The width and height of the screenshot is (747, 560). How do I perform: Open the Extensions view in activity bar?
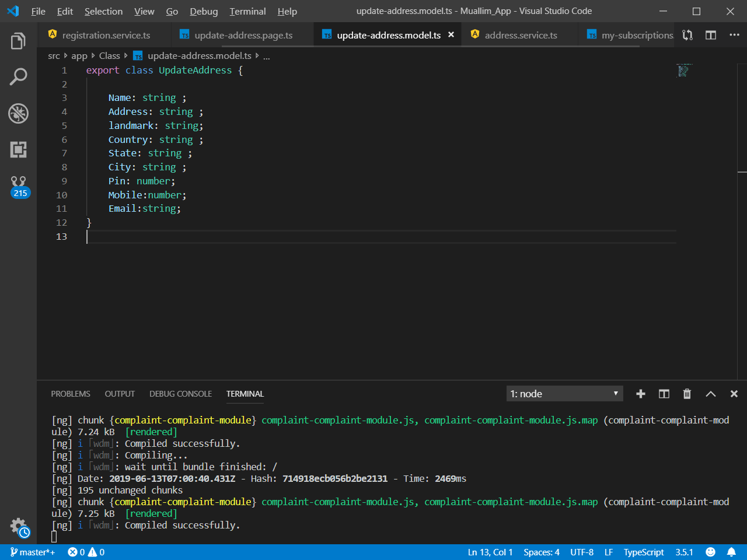click(x=18, y=149)
